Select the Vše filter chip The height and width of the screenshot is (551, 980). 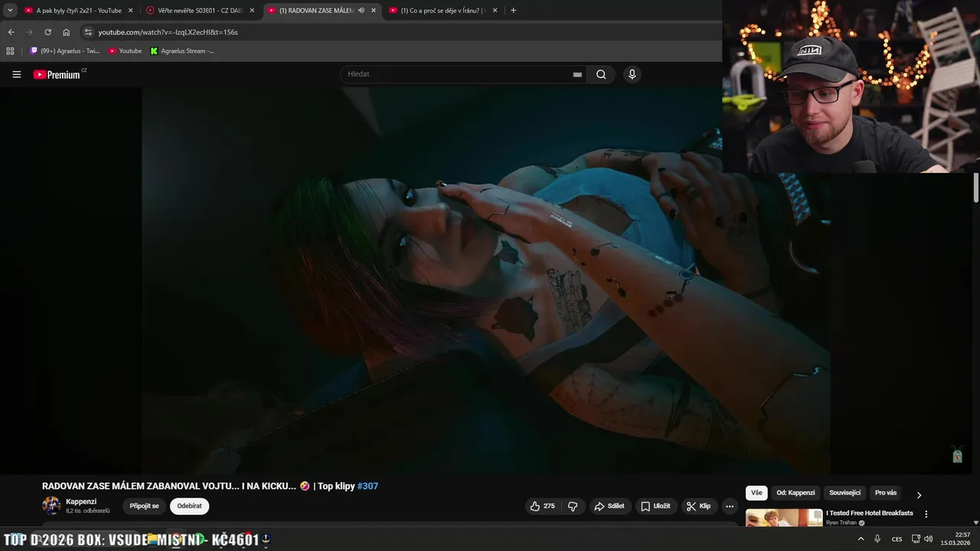pos(756,493)
